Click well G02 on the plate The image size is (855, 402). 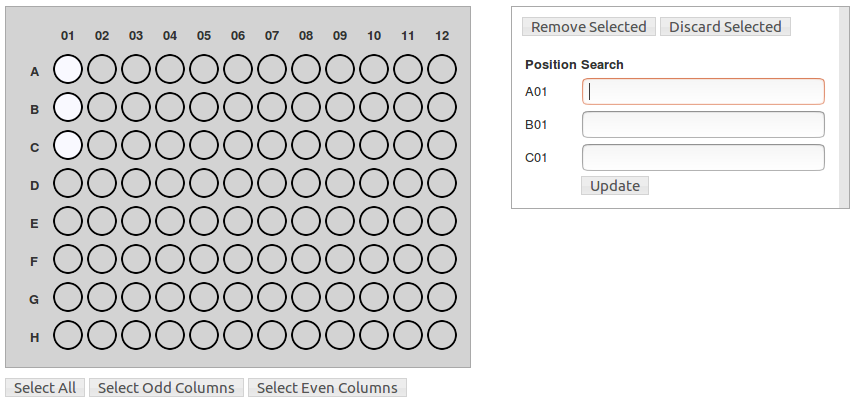pos(102,297)
